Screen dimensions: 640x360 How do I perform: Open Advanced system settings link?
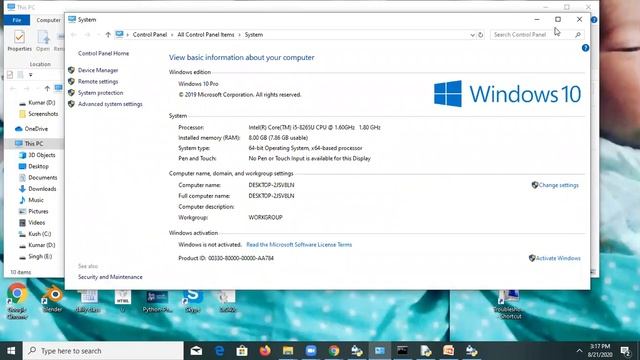(x=110, y=104)
